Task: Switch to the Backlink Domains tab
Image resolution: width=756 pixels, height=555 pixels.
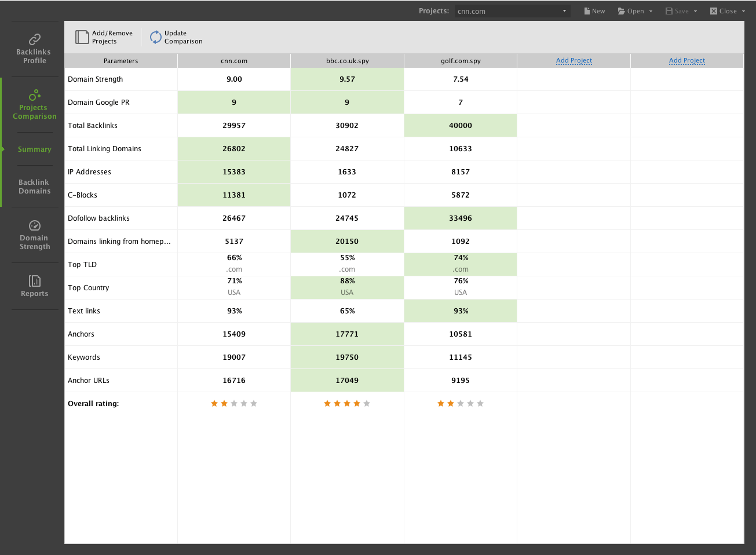Action: [x=35, y=187]
